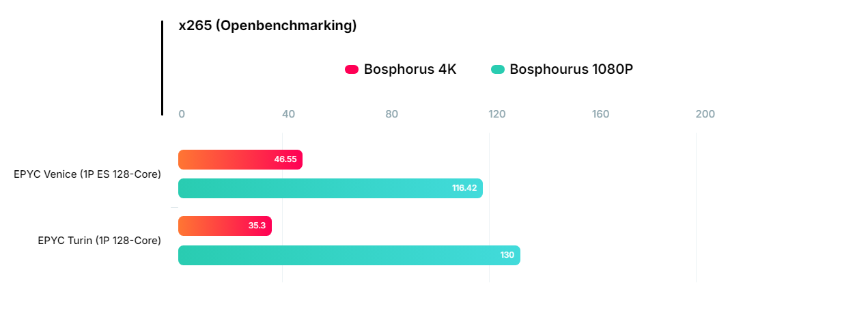Screen dimensions: 868x322
Task: Click the 120 axis tick label
Action: pos(496,114)
